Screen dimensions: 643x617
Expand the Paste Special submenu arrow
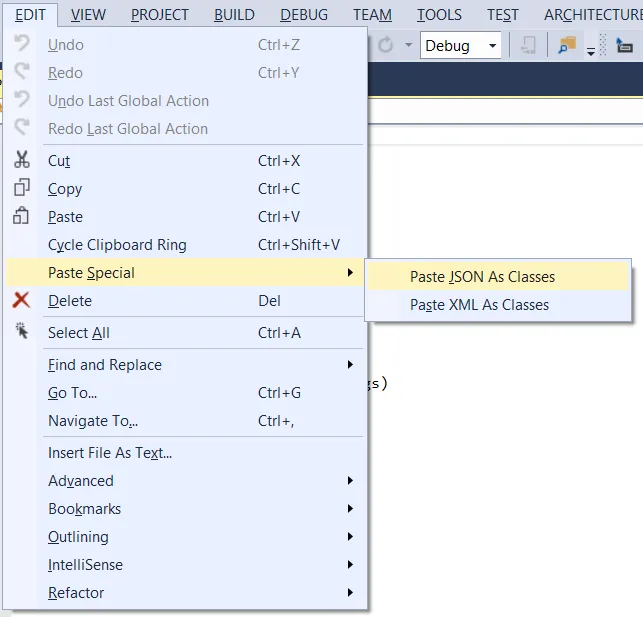350,273
